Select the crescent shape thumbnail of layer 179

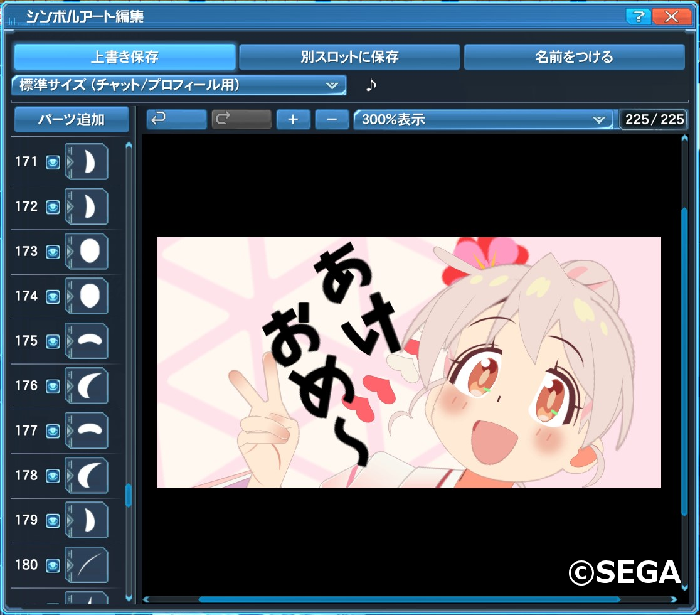90,520
